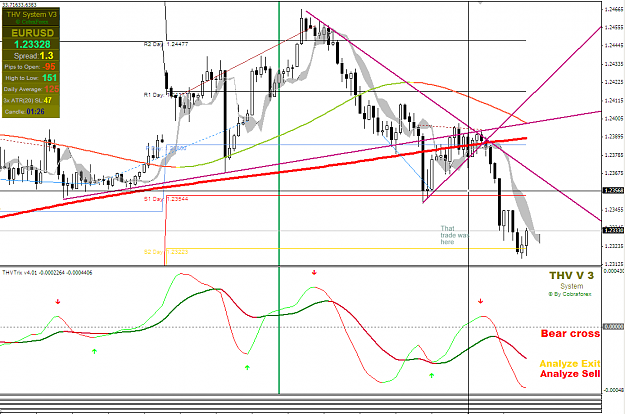Screen dimensions: 625x414
Task: Click the leftmost green up arrow in THVTrix panel
Action: click(x=94, y=351)
